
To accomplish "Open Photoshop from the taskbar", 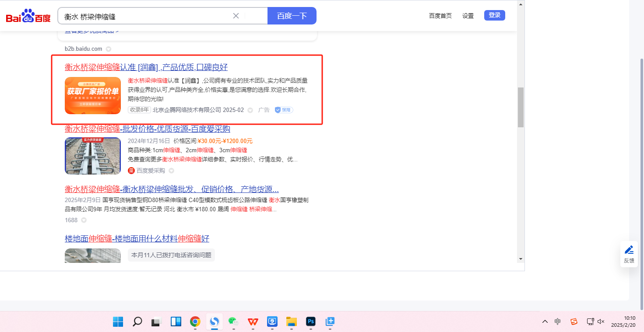I will 311,322.
